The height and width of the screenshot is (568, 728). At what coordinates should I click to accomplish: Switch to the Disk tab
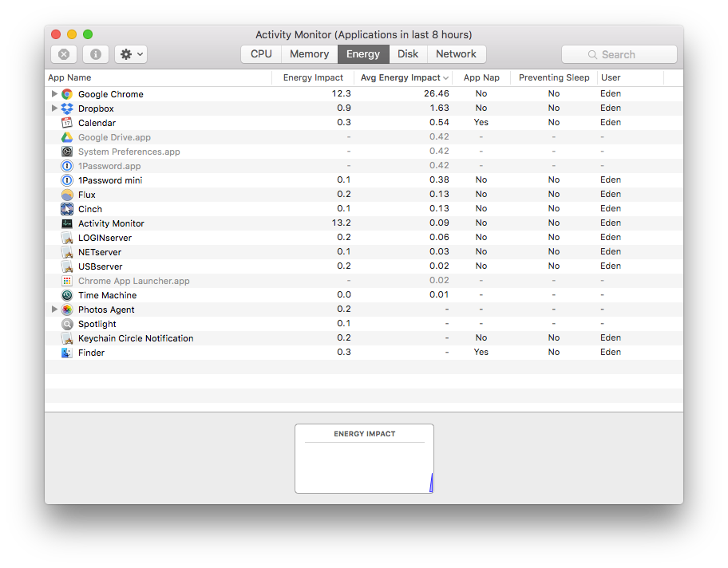click(x=408, y=53)
